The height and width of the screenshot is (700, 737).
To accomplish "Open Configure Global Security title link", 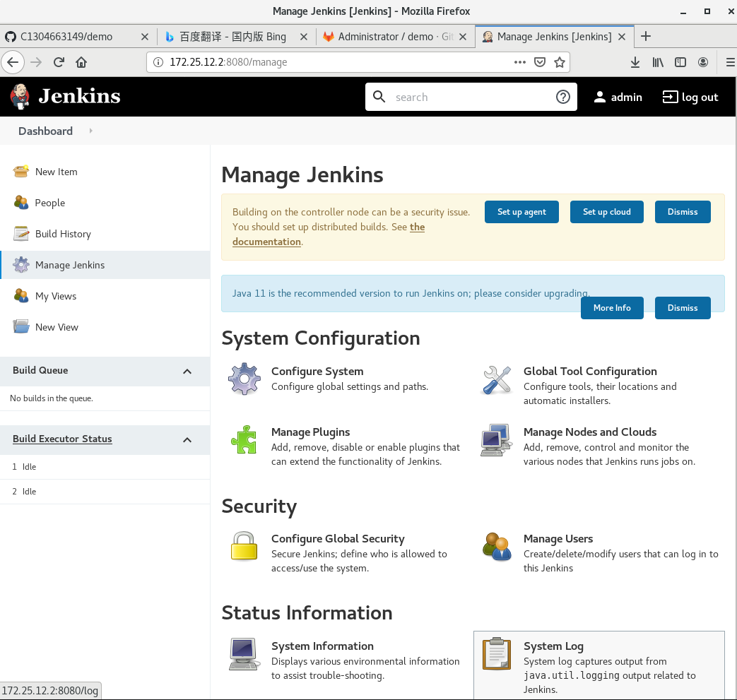I will (x=338, y=538).
